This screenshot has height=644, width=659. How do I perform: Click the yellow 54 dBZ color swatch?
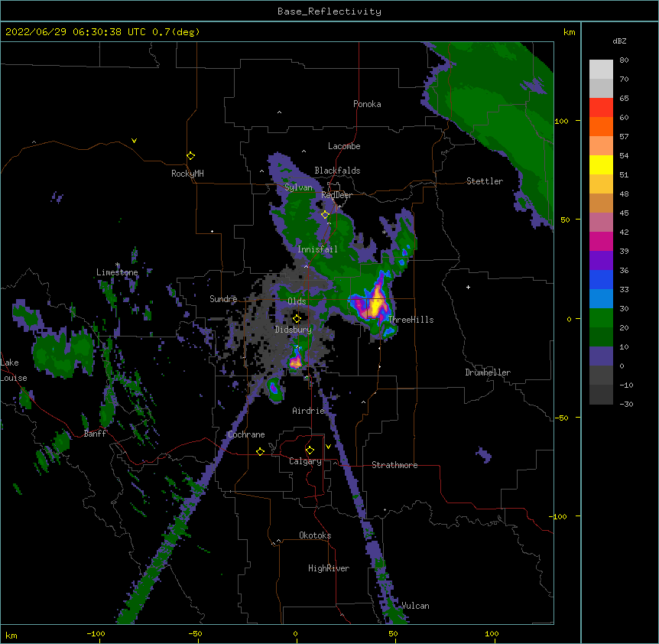(601, 164)
